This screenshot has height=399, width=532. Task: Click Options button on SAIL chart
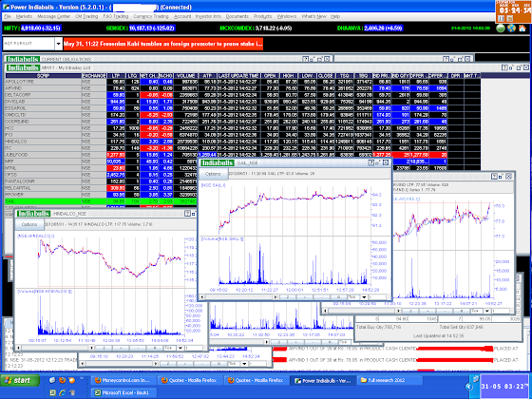[213, 174]
